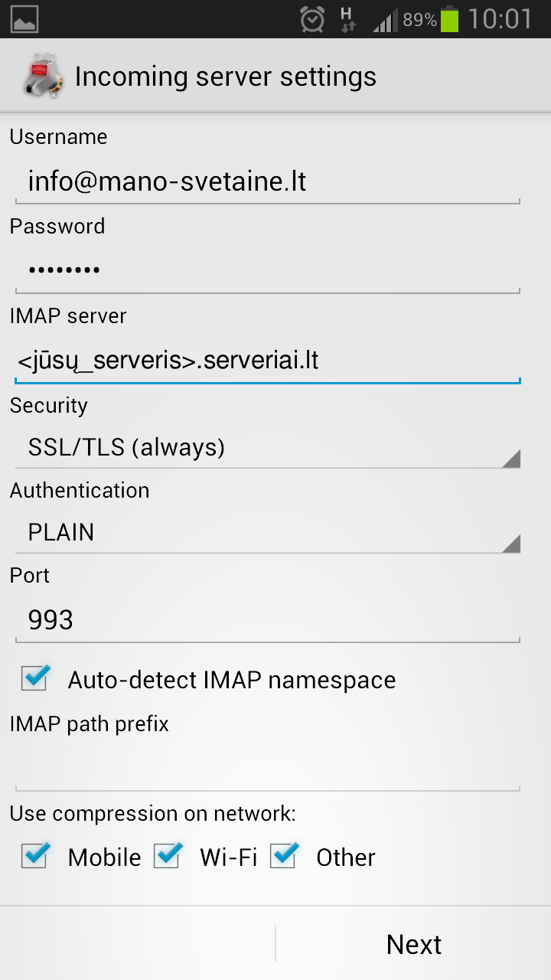Tap the 10:01 clock in status bar
Screen dimensions: 551x980
pyautogui.click(x=500, y=19)
